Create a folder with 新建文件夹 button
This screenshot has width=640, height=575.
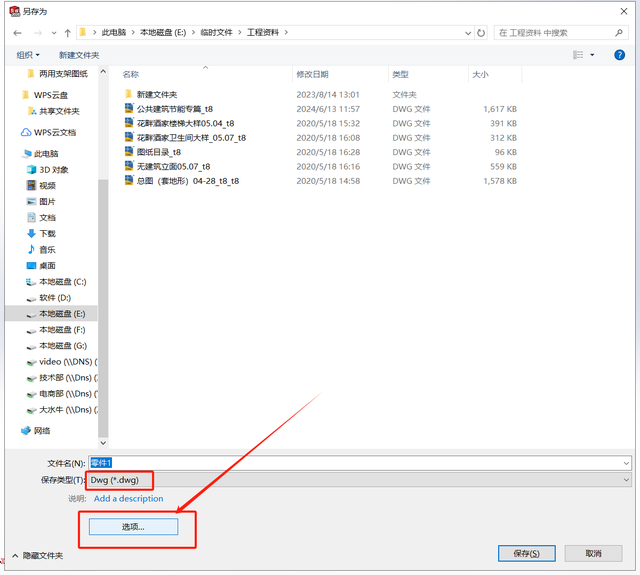tap(79, 55)
